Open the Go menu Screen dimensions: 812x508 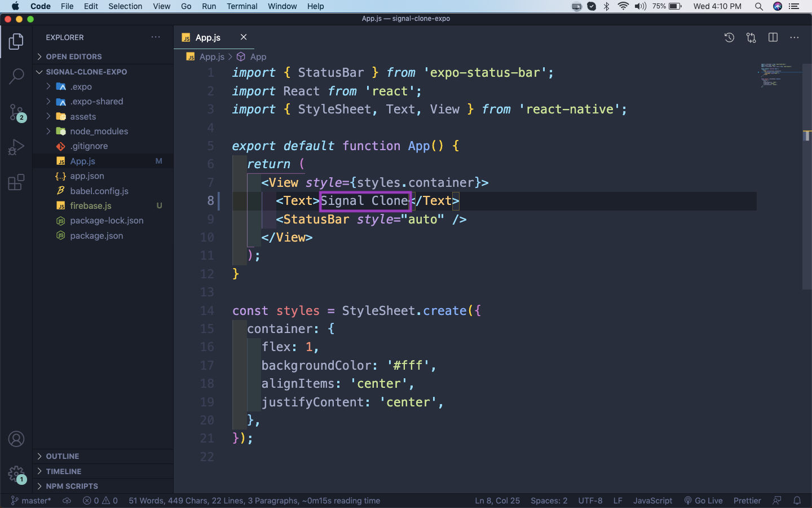click(186, 6)
